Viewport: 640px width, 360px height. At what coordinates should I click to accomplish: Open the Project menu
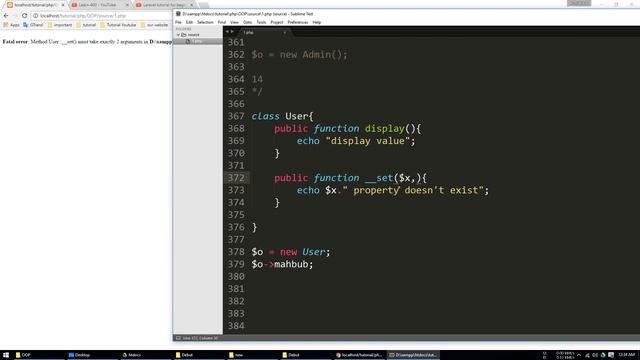(277, 22)
